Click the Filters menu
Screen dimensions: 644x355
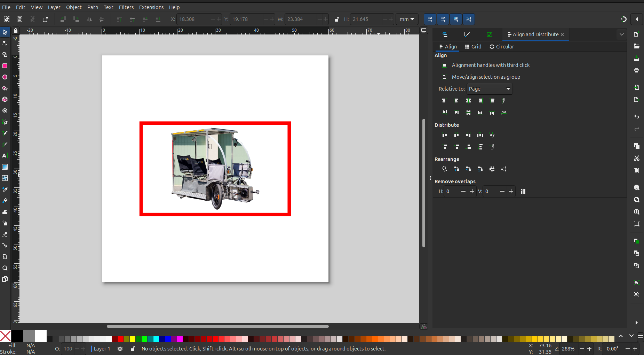tap(126, 7)
